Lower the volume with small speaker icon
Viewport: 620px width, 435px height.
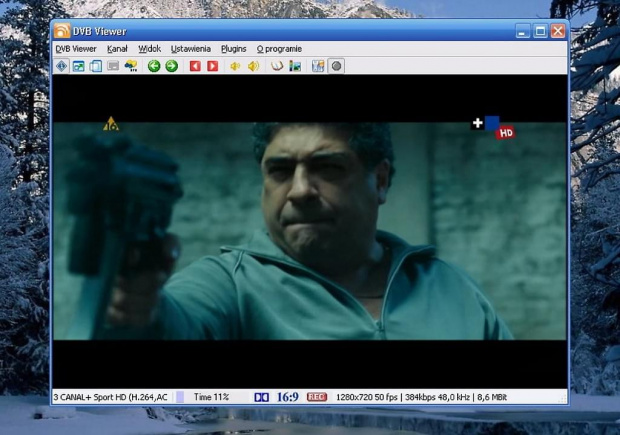click(x=235, y=66)
